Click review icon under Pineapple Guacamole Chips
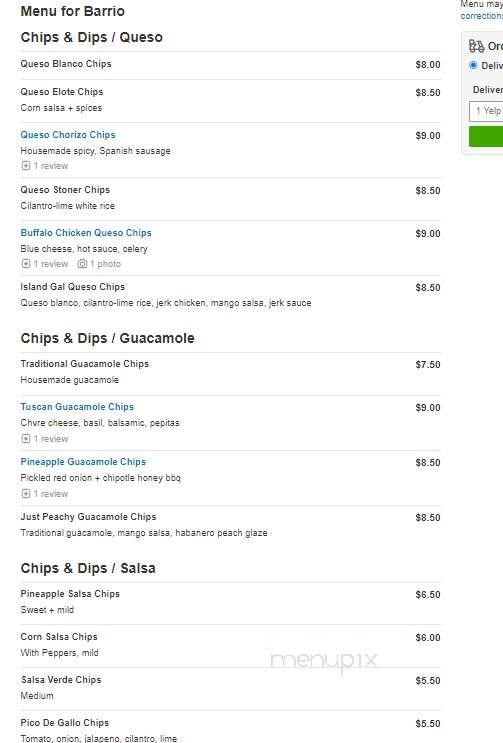 (26, 494)
